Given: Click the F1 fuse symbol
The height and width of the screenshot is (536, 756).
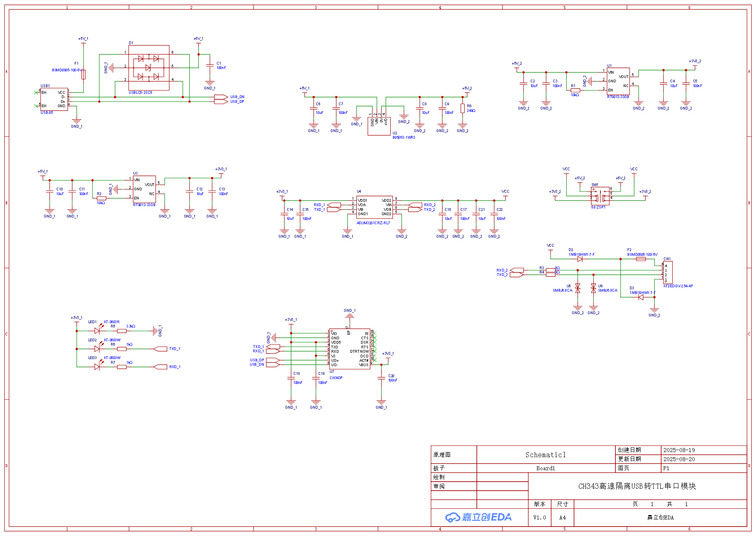Looking at the screenshot, I should 83,74.
